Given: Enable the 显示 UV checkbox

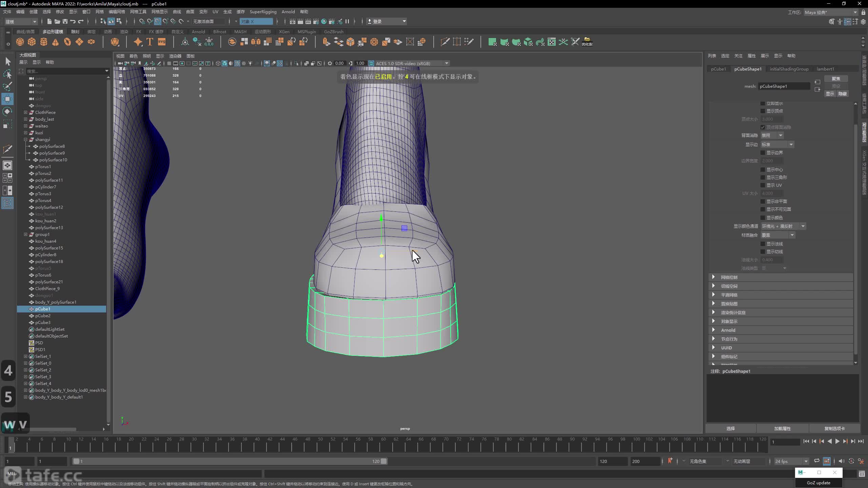Looking at the screenshot, I should 763,185.
